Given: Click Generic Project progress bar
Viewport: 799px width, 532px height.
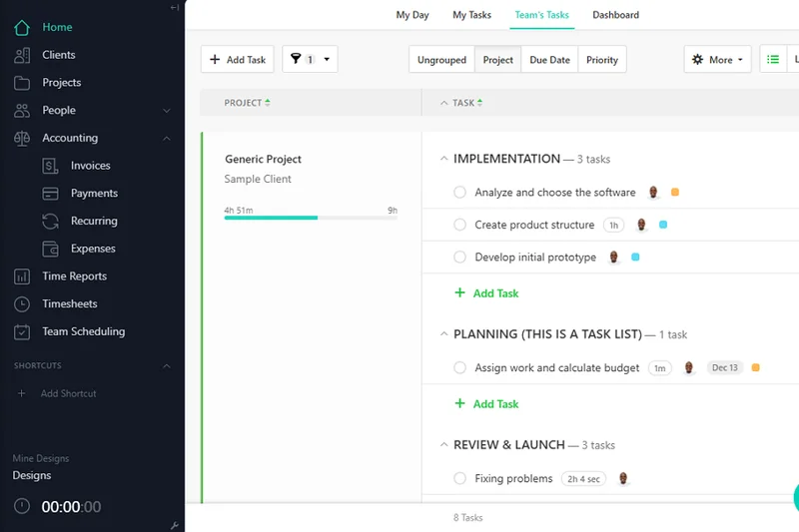Looking at the screenshot, I should coord(311,217).
